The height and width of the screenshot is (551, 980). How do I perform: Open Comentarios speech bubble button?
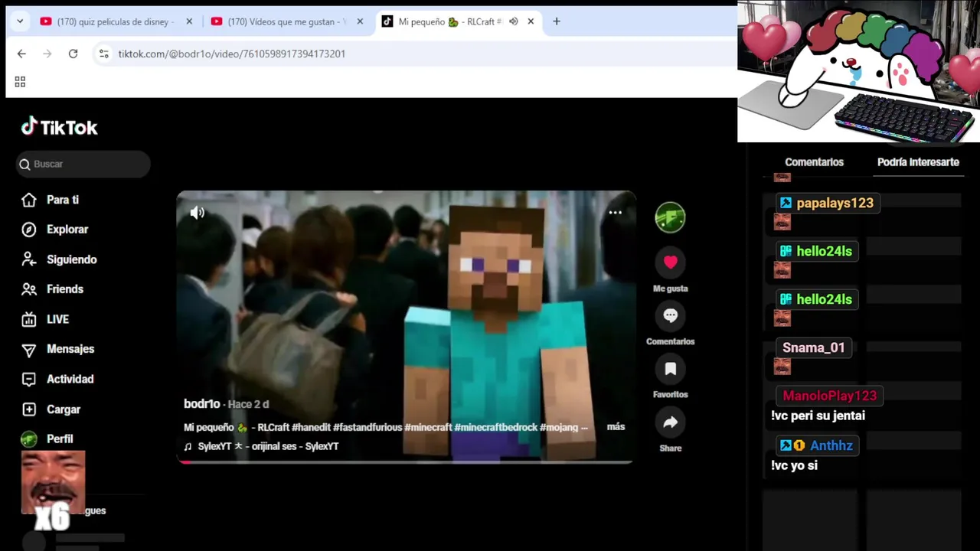670,316
